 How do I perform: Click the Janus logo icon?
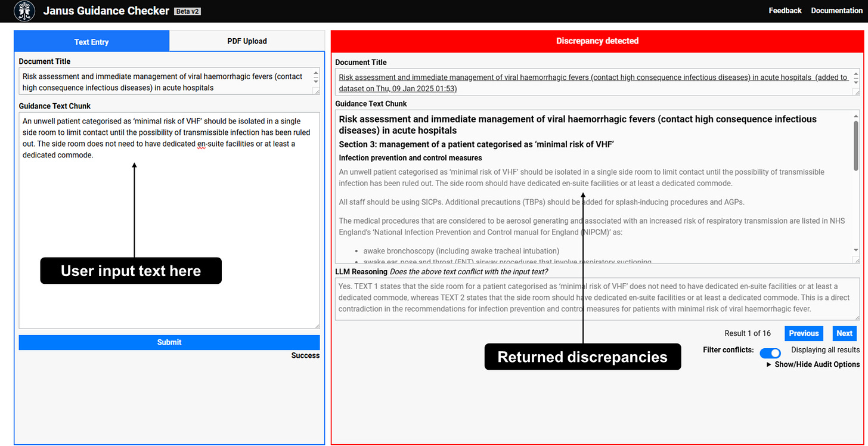(x=24, y=11)
